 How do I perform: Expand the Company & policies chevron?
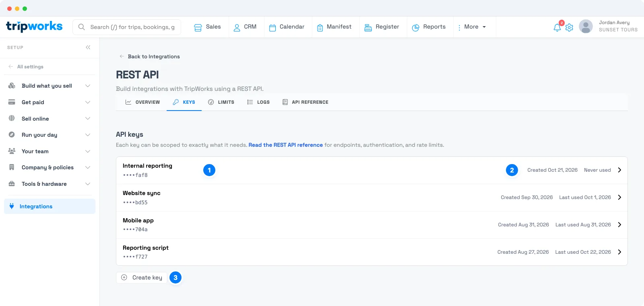[x=88, y=167]
